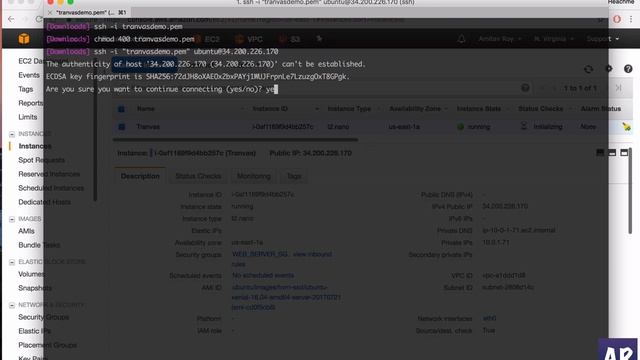Click the 'No scheduled events' link
Screen dimensions: 640x360
coord(263,276)
